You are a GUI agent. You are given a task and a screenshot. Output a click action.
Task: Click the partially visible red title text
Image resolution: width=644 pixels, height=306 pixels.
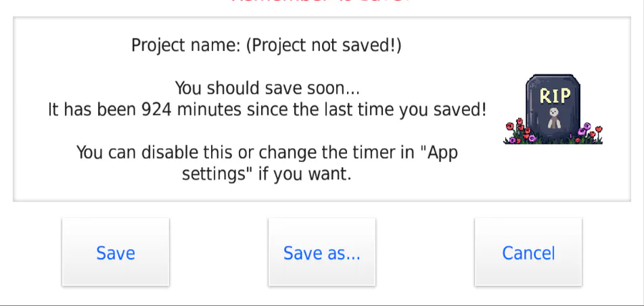tap(321, 1)
